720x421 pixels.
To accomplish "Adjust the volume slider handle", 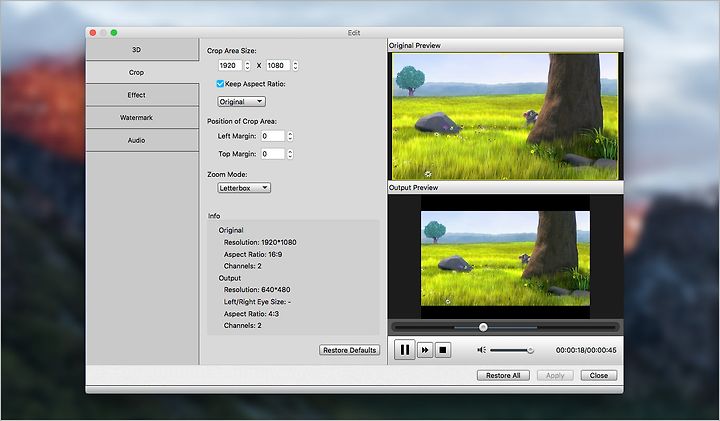I will pyautogui.click(x=530, y=350).
